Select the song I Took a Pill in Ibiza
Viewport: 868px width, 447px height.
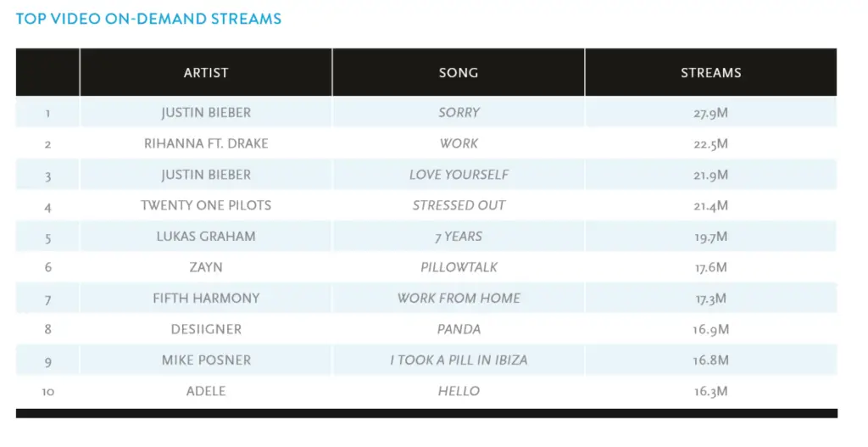(459, 360)
